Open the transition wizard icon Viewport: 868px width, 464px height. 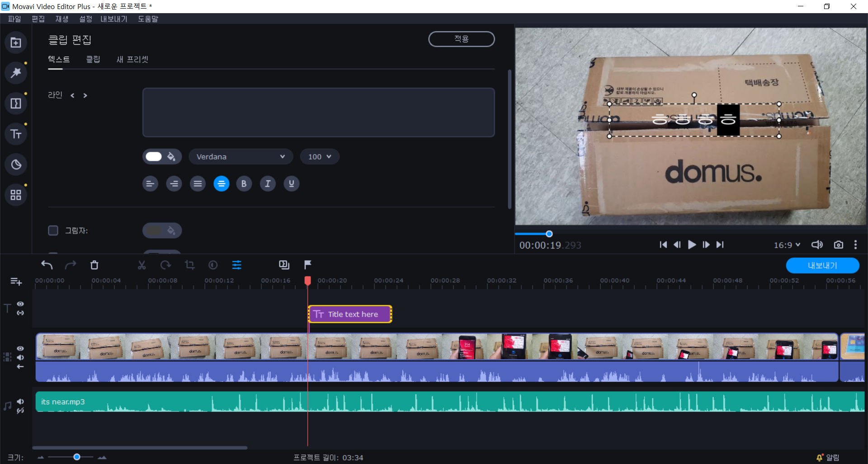pyautogui.click(x=284, y=265)
